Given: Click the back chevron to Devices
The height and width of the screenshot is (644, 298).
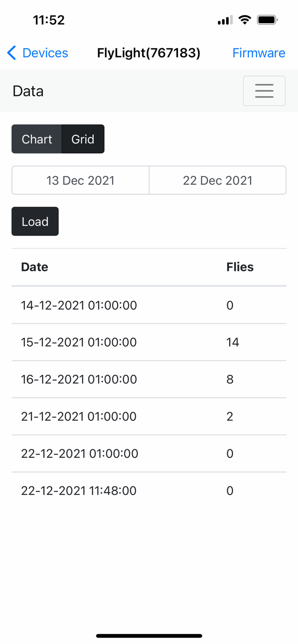Looking at the screenshot, I should [x=12, y=53].
